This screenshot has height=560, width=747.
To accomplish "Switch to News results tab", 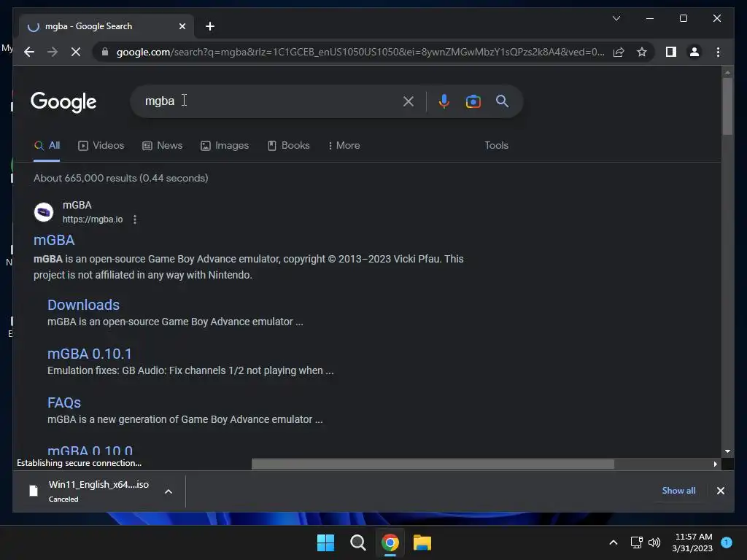I will (x=163, y=145).
